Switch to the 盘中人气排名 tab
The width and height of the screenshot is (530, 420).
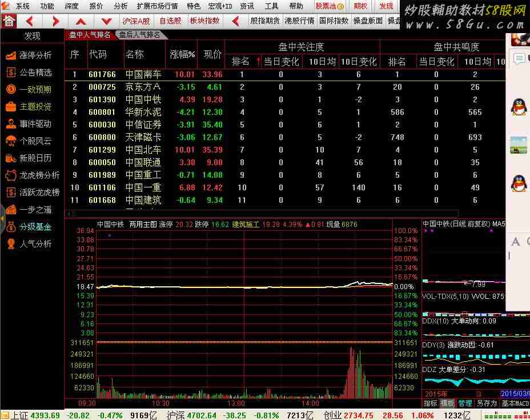click(x=90, y=35)
